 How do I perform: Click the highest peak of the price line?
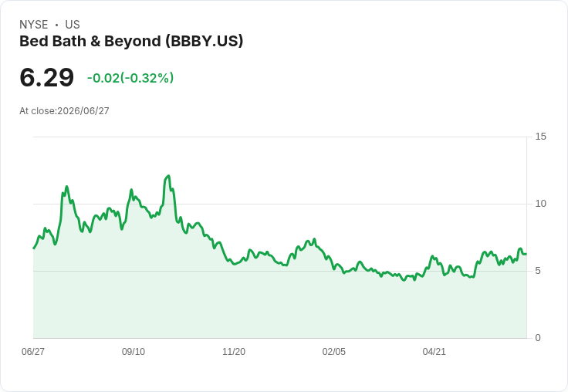pos(168,176)
